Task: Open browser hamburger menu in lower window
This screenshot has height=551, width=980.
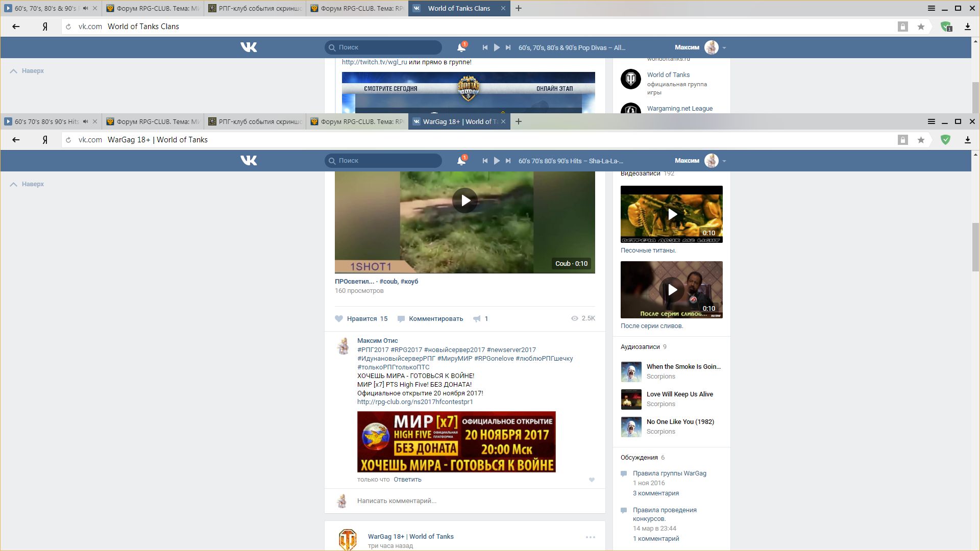Action: pyautogui.click(x=931, y=121)
